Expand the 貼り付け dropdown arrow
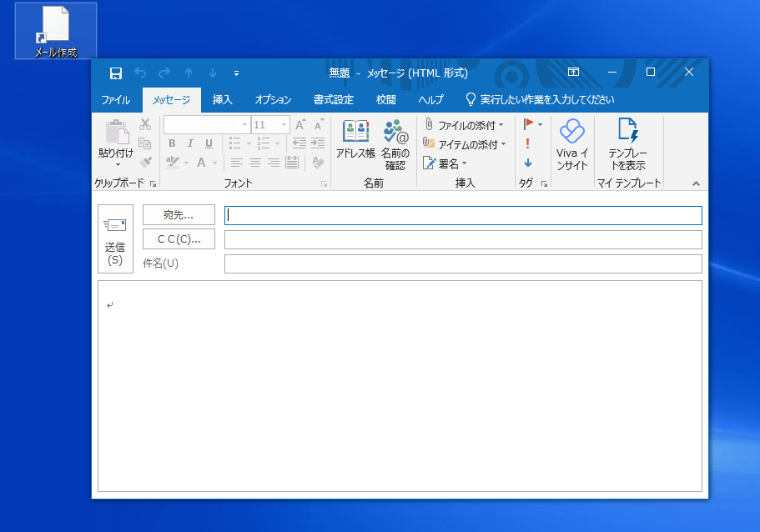 pyautogui.click(x=117, y=165)
